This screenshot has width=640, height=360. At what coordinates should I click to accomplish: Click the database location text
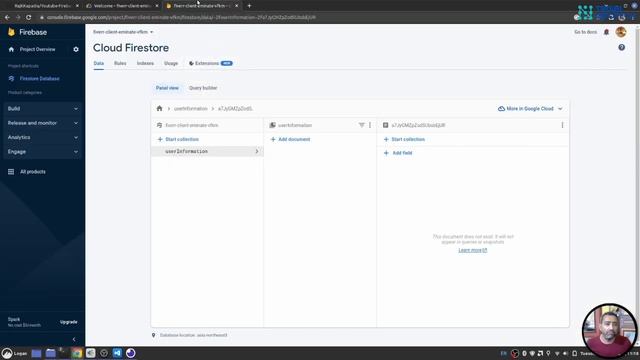point(193,335)
